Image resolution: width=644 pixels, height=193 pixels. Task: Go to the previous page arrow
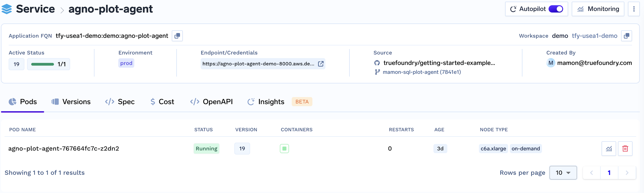point(591,173)
